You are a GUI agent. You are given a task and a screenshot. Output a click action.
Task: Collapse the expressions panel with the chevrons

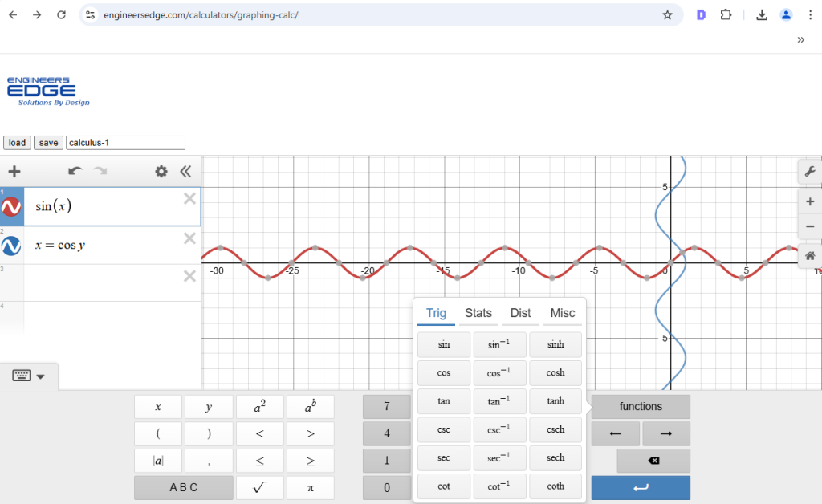coord(185,171)
